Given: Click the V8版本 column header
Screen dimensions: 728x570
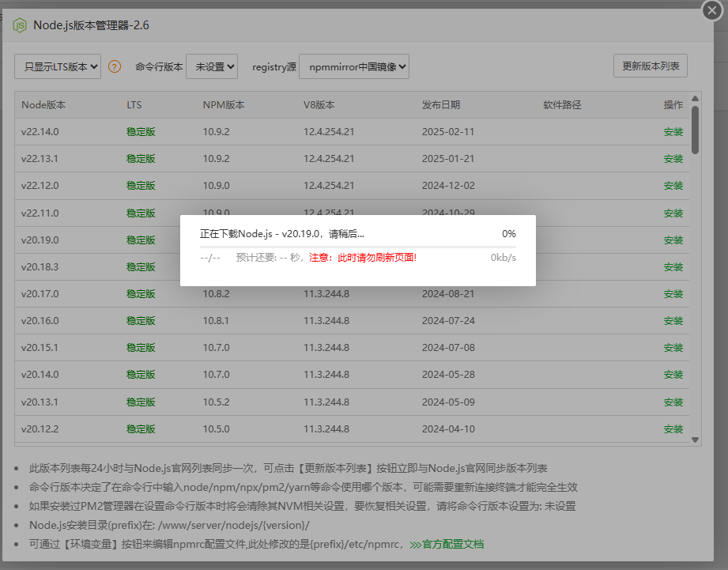Looking at the screenshot, I should (x=319, y=105).
